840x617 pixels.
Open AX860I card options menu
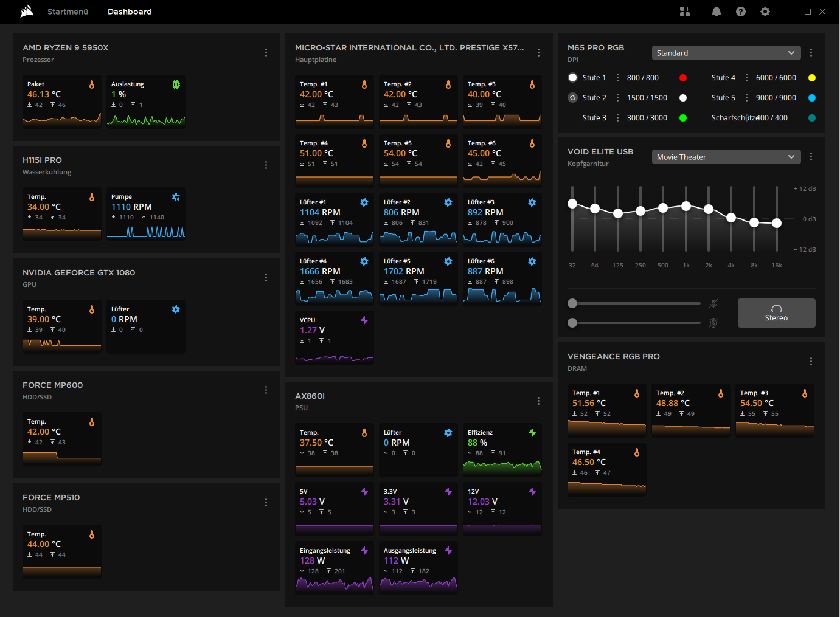coord(538,401)
